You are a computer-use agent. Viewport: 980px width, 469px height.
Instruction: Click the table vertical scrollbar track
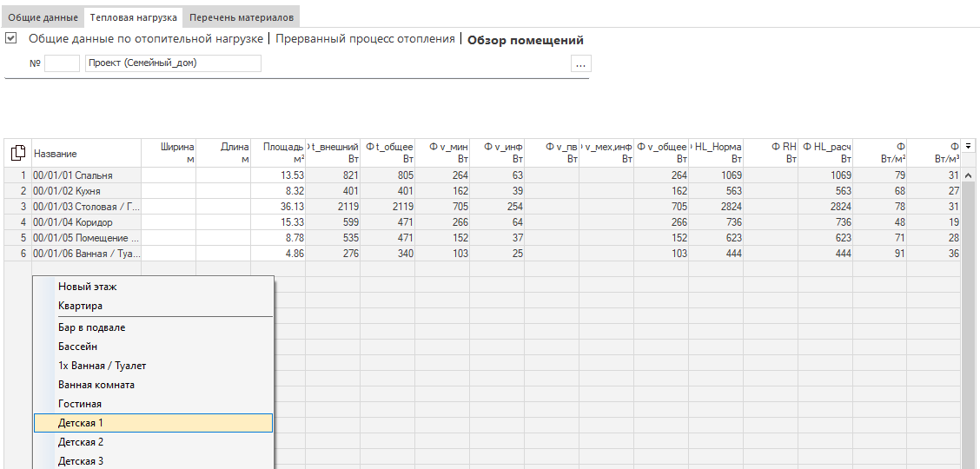(968, 326)
